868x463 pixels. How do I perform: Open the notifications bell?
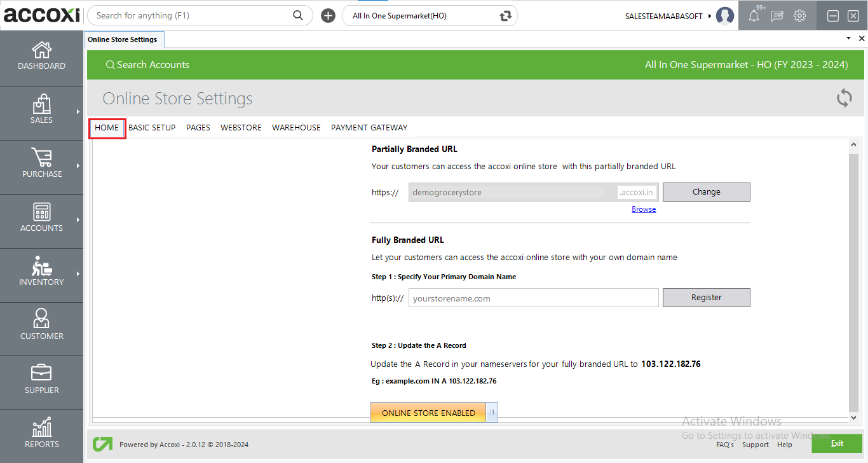coord(755,15)
